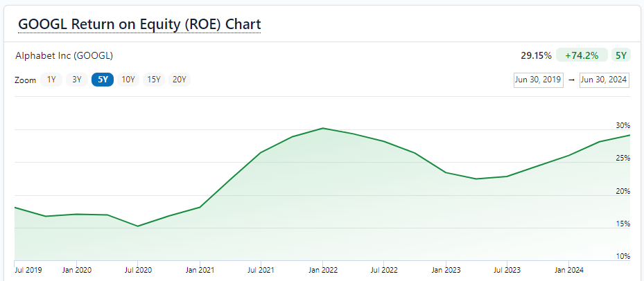Click the 29.15% current ROE value
644x281 pixels.
pos(536,55)
